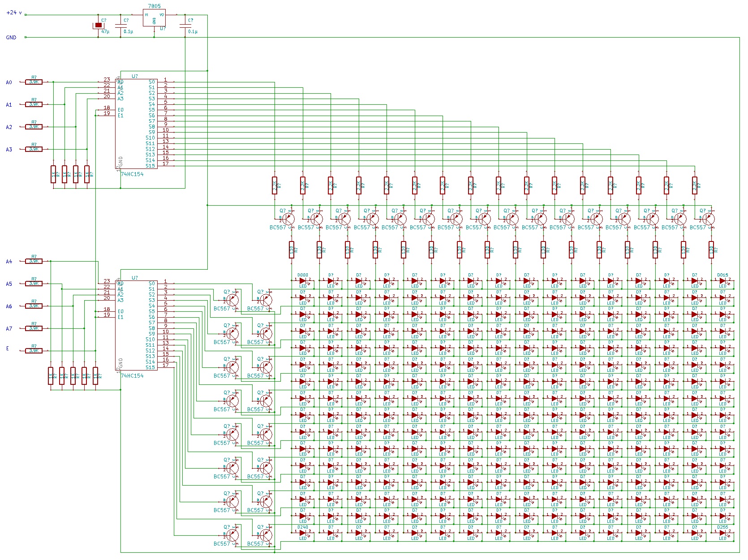Image resolution: width=748 pixels, height=560 pixels.
Task: Click the "+24 v" supply input label
Action: pos(14,13)
